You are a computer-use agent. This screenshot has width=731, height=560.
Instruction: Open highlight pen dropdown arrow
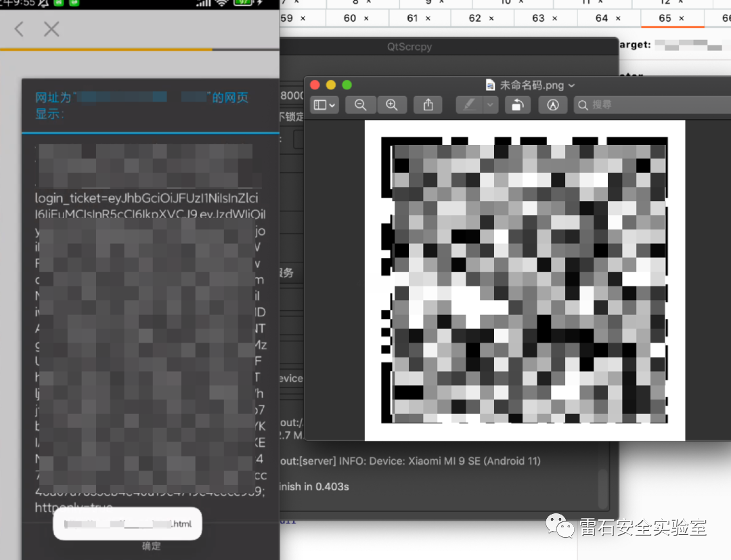490,105
